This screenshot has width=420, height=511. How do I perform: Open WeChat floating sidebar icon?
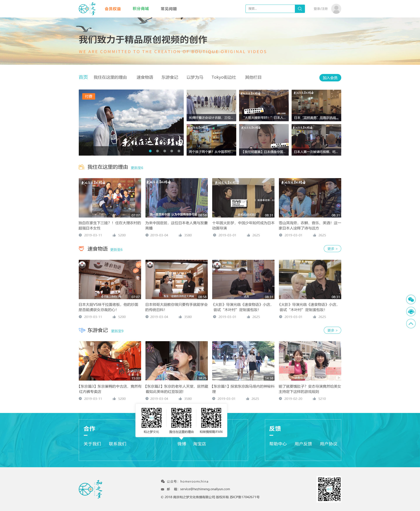pyautogui.click(x=411, y=299)
